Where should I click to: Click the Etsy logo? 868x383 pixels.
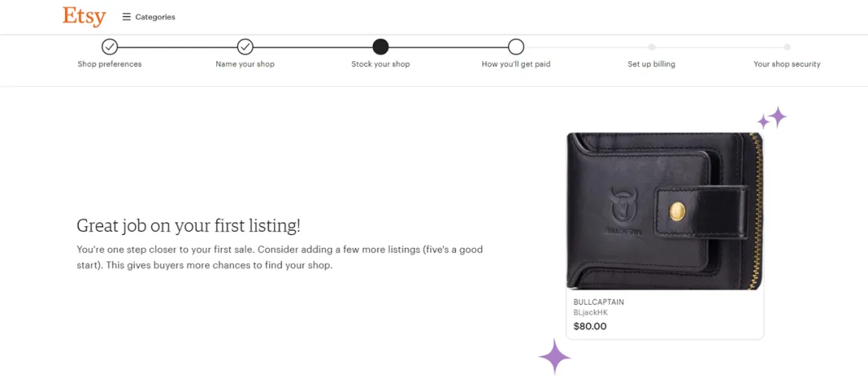click(84, 16)
